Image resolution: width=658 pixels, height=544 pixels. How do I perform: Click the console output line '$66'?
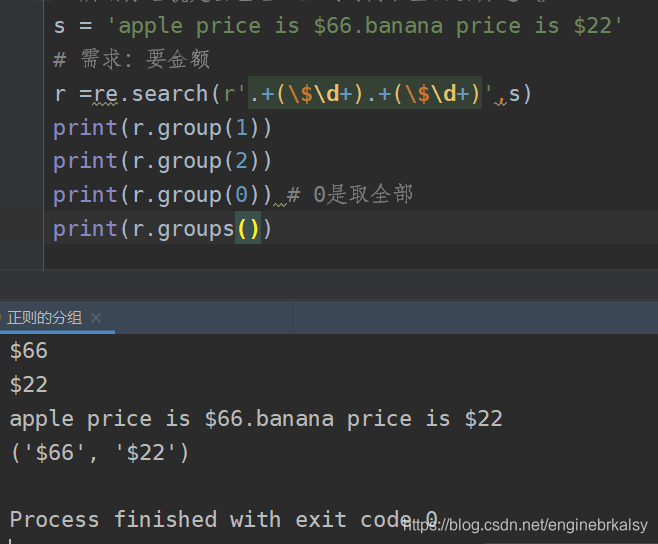click(x=29, y=351)
